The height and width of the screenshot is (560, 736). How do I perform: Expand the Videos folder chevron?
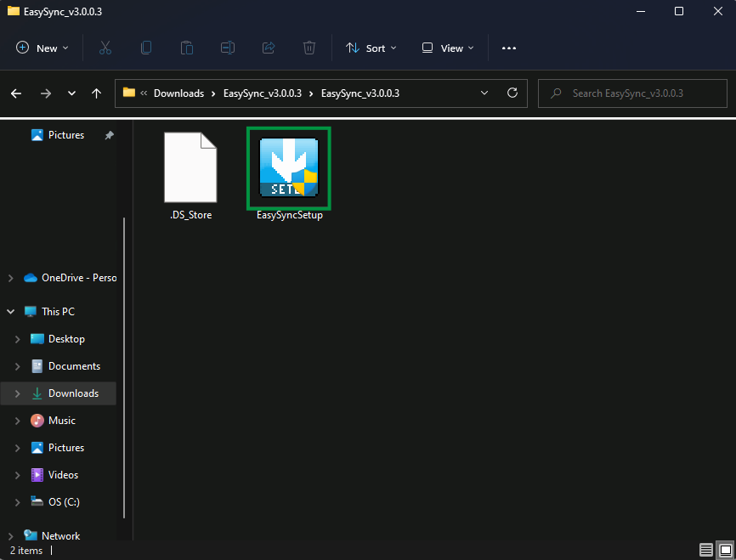click(17, 475)
